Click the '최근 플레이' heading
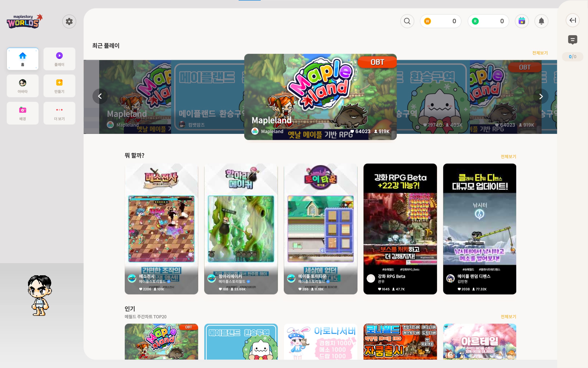 click(x=106, y=46)
